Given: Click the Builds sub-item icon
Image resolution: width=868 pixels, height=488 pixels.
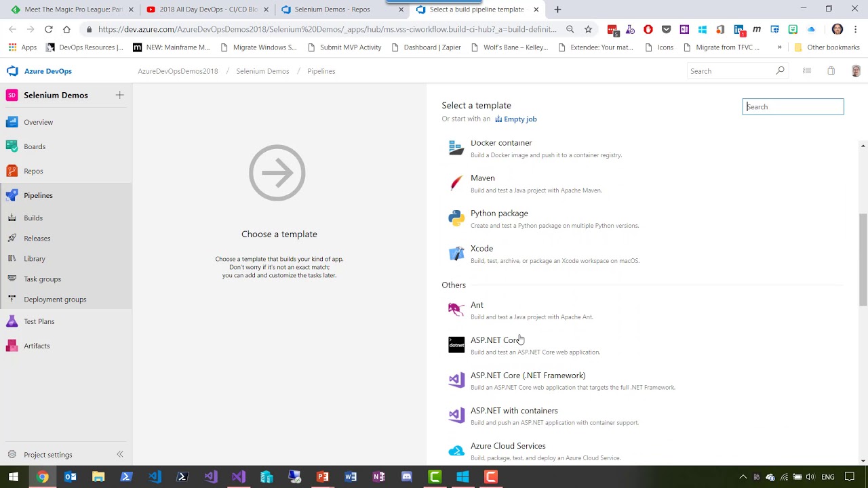Looking at the screenshot, I should coord(12,218).
